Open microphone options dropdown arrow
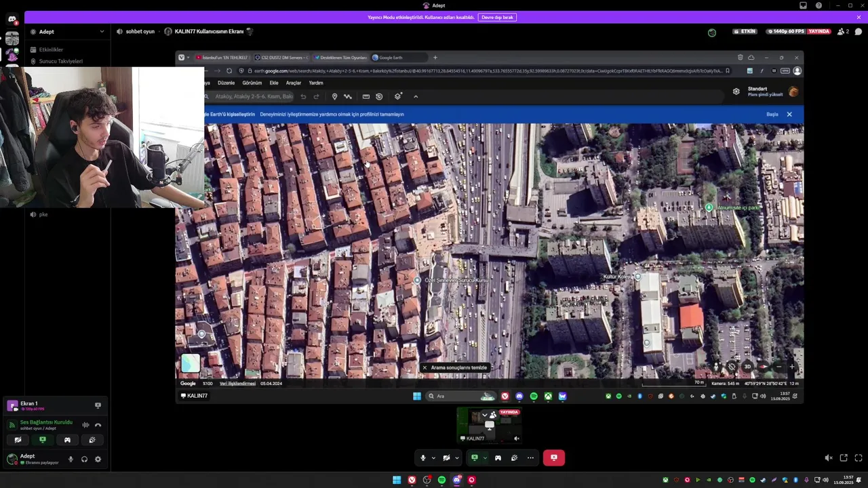The image size is (868, 488). (433, 458)
